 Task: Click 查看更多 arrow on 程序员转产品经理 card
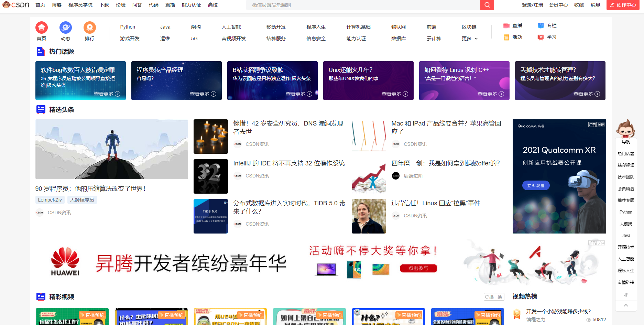tap(214, 94)
